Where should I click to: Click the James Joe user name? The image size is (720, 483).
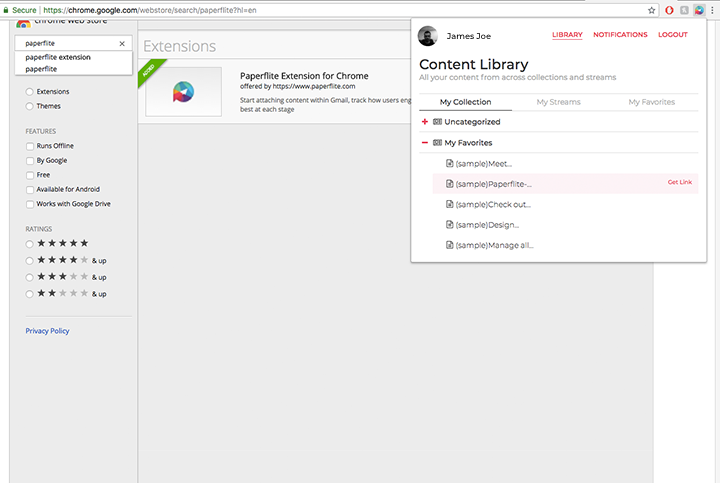click(468, 36)
